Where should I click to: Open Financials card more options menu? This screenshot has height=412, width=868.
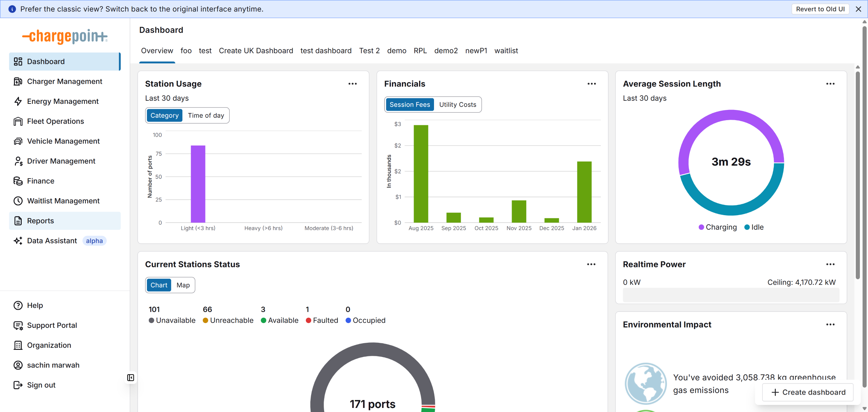coord(591,84)
